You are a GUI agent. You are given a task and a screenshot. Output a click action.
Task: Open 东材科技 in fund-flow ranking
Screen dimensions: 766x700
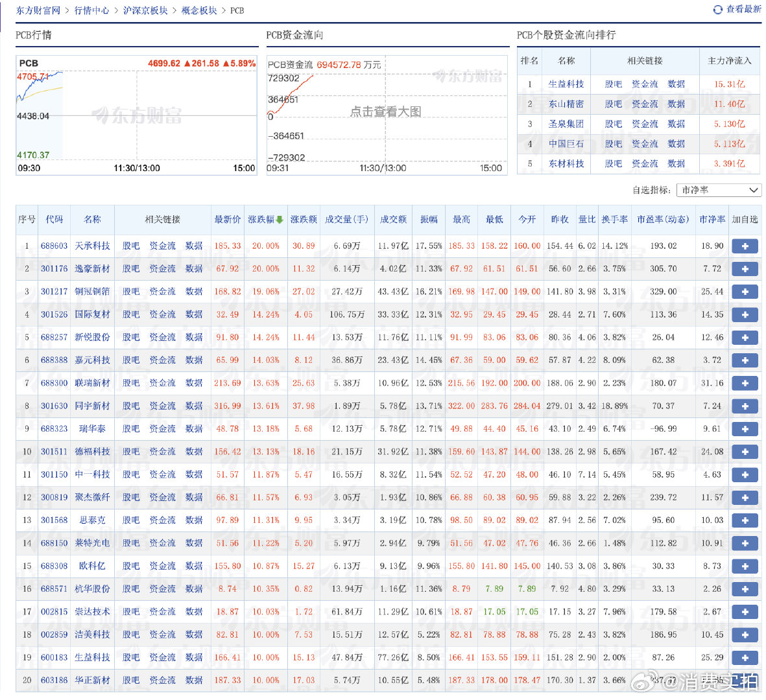[566, 163]
